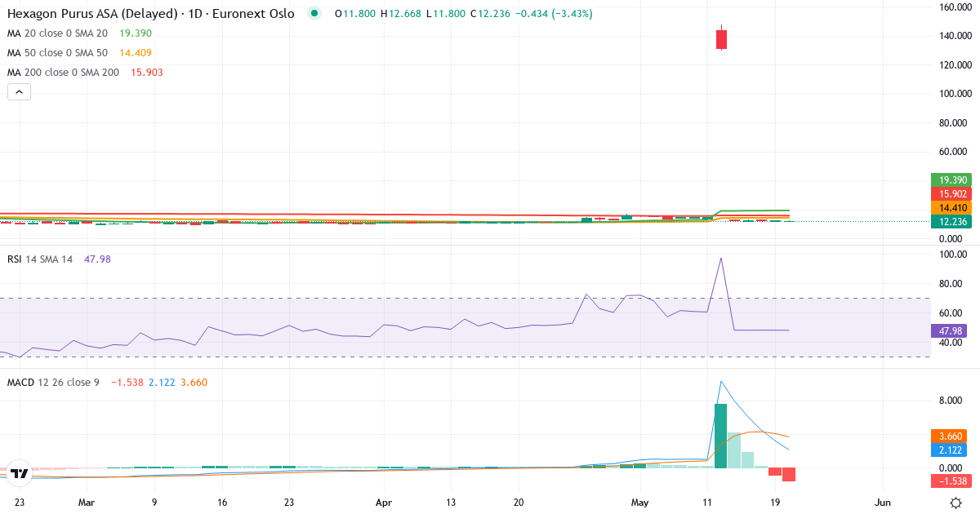
Task: Select the Hexagon Purus ASA symbol title
Action: [150, 14]
